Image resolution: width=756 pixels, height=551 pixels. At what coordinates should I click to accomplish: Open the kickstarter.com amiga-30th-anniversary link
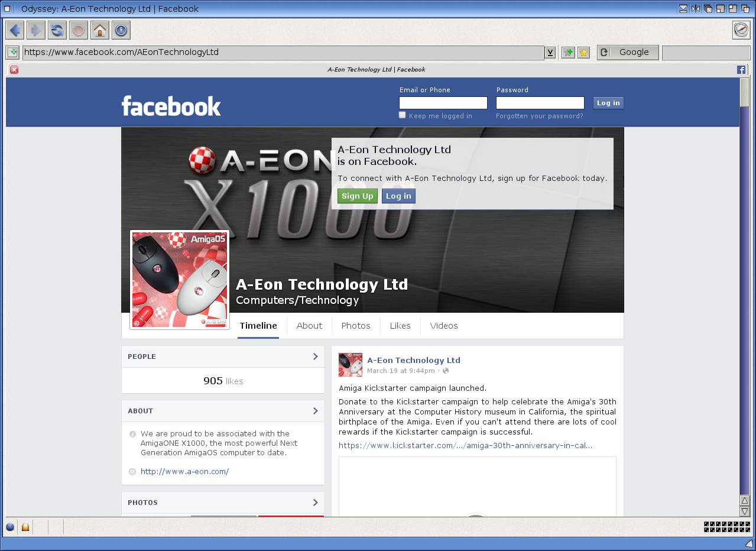click(x=466, y=445)
